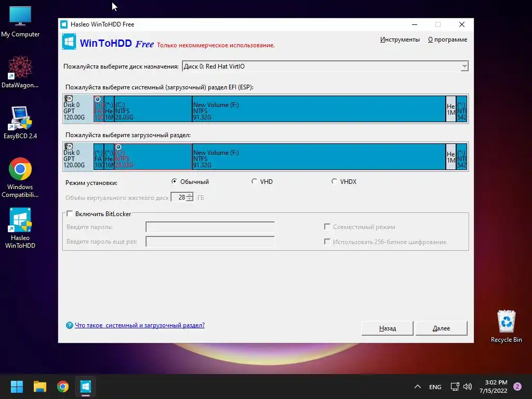Launch DataWagon desktop shortcut
Image resolution: width=532 pixels, height=399 pixels.
20,72
